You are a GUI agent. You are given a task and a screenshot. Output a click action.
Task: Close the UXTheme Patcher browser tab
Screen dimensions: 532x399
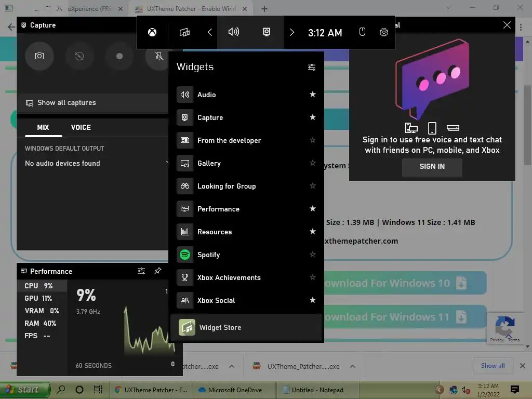tap(245, 9)
